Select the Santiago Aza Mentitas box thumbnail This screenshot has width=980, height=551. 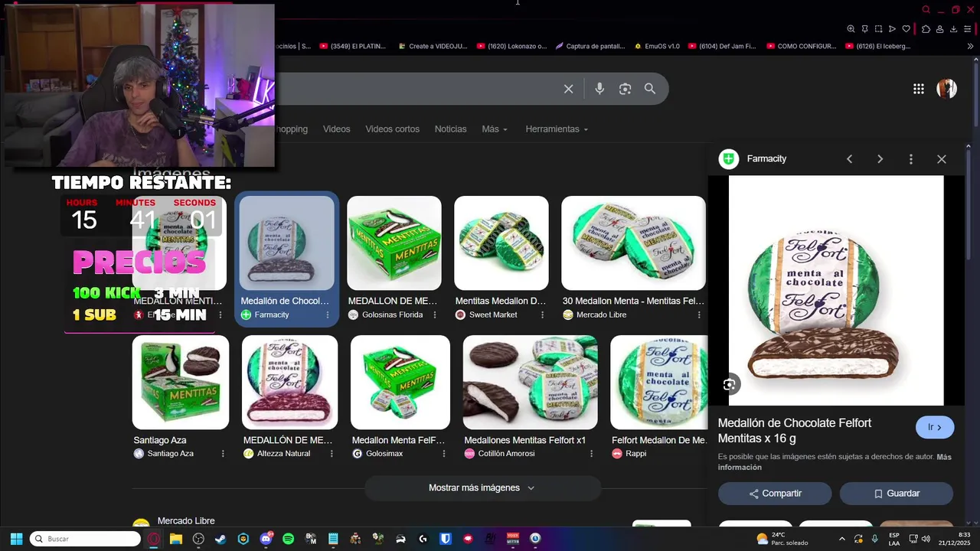[181, 382]
